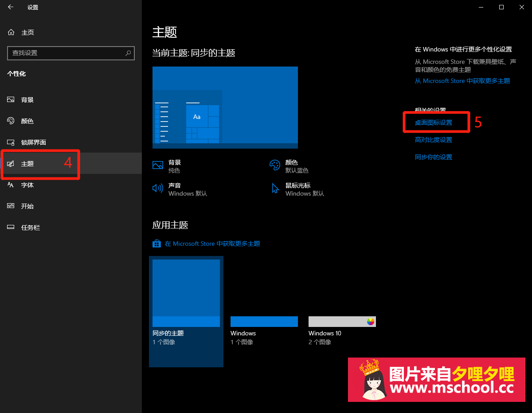Click the current theme preview image
532x413 pixels.
click(225, 107)
